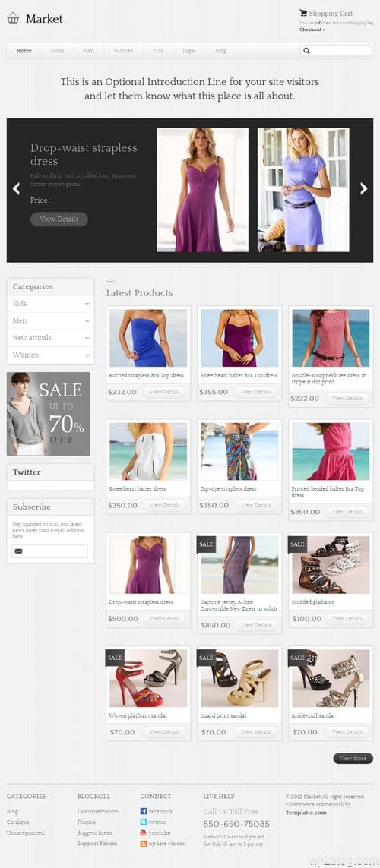Click the Uncategorized footer category link

point(26,832)
